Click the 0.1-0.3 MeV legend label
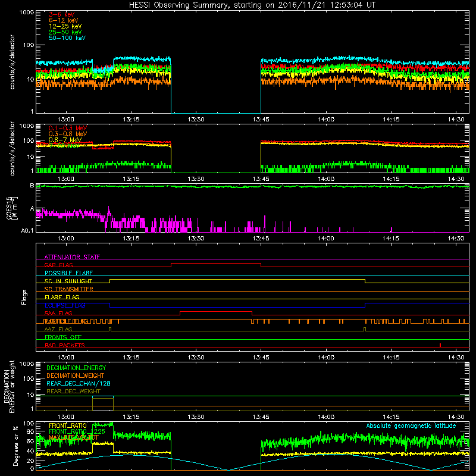The width and height of the screenshot is (476, 476). click(68, 128)
